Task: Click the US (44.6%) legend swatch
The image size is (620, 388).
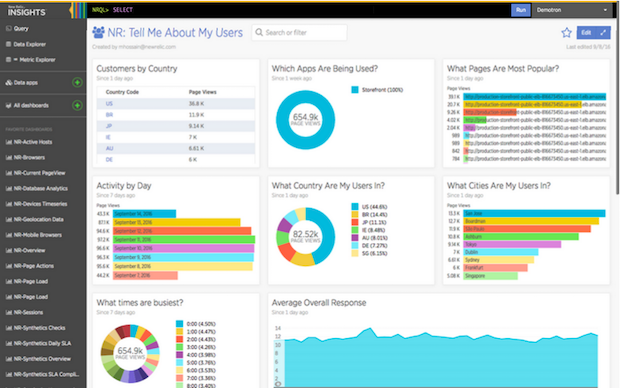Action: [x=355, y=206]
